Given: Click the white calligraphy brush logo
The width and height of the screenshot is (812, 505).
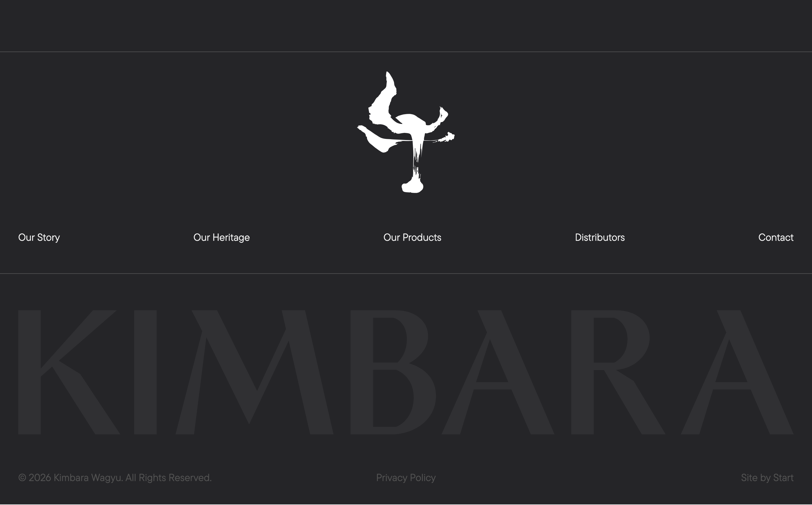Looking at the screenshot, I should (406, 132).
